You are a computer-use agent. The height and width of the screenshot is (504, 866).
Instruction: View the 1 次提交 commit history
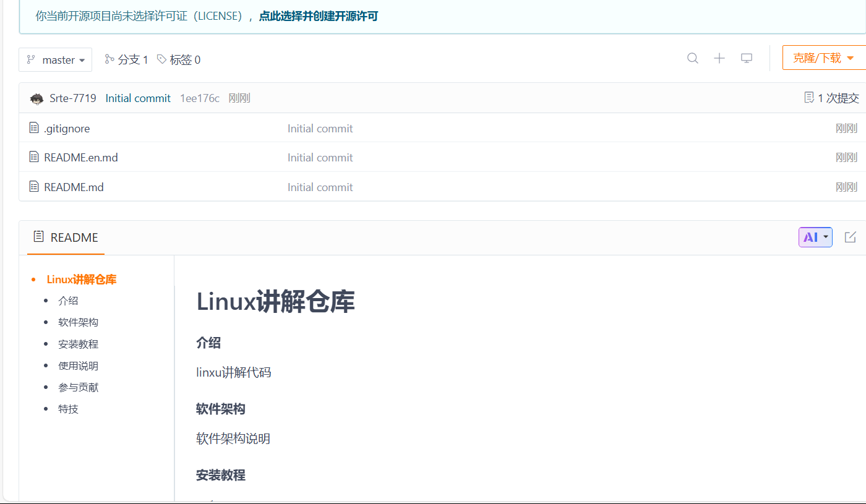pos(831,98)
